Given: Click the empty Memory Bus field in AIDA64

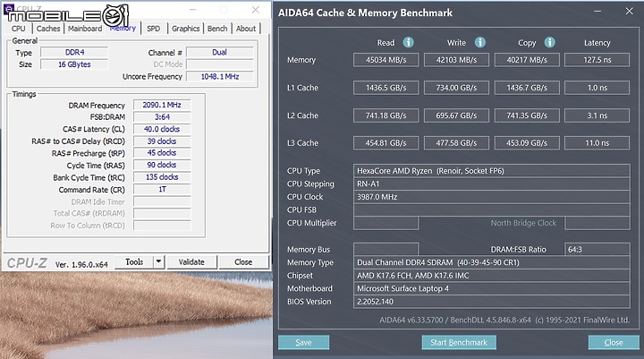Looking at the screenshot, I should click(386, 249).
